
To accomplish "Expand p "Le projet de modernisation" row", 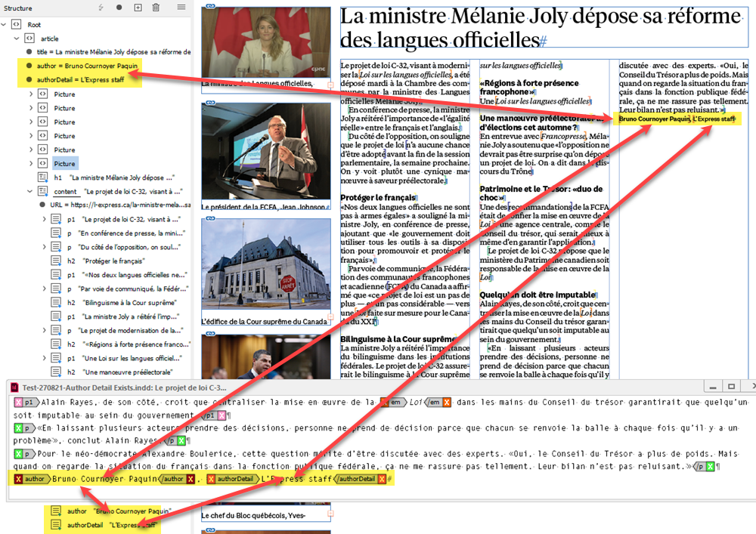I will pyautogui.click(x=44, y=330).
